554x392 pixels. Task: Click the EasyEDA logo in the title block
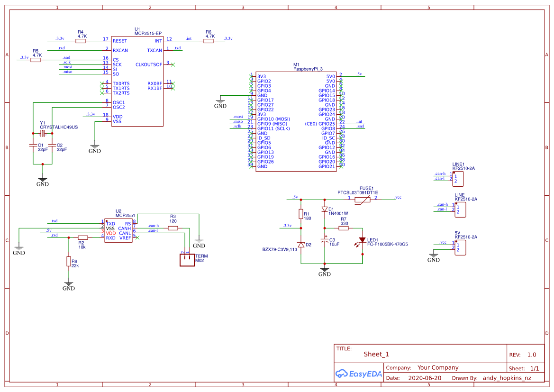coord(358,374)
